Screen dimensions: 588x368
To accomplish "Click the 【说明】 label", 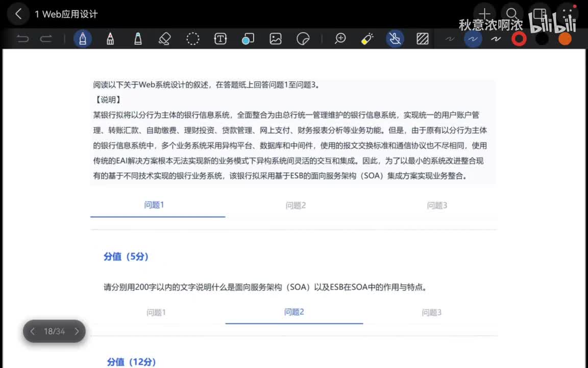I will pyautogui.click(x=108, y=100).
